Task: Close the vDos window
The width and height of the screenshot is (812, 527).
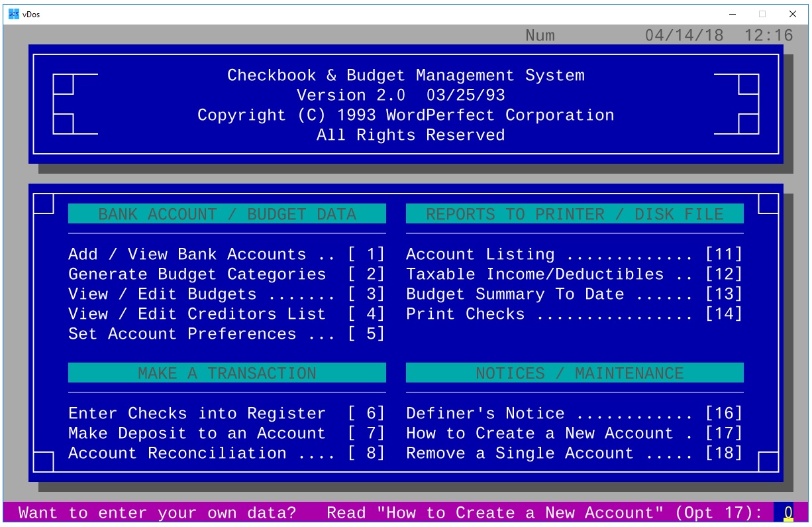Action: (793, 14)
